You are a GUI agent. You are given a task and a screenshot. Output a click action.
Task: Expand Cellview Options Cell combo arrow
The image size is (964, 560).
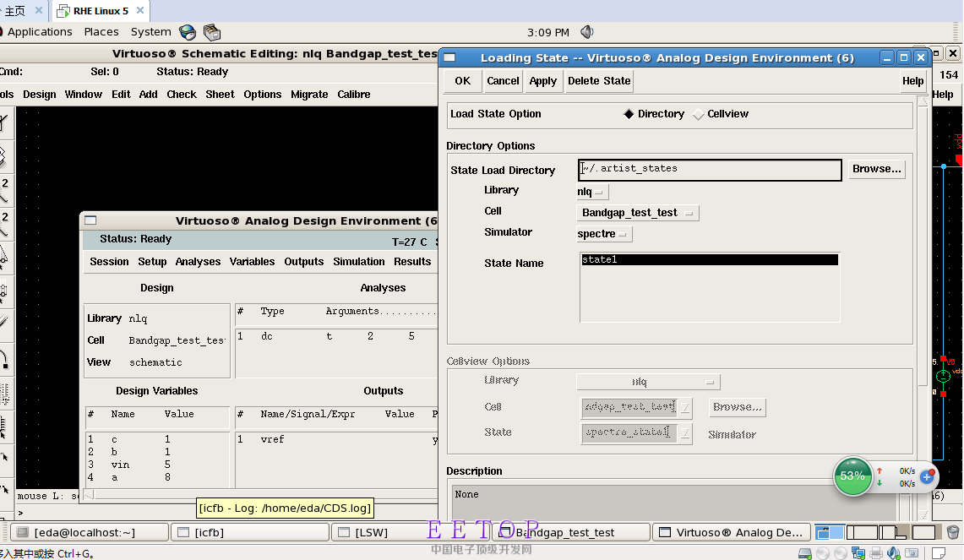click(685, 407)
